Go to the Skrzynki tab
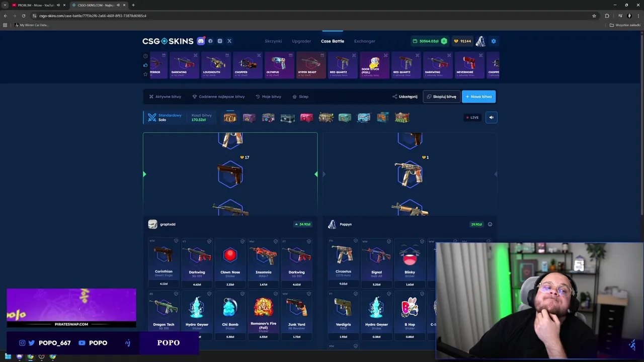This screenshot has height=362, width=644. point(273,41)
